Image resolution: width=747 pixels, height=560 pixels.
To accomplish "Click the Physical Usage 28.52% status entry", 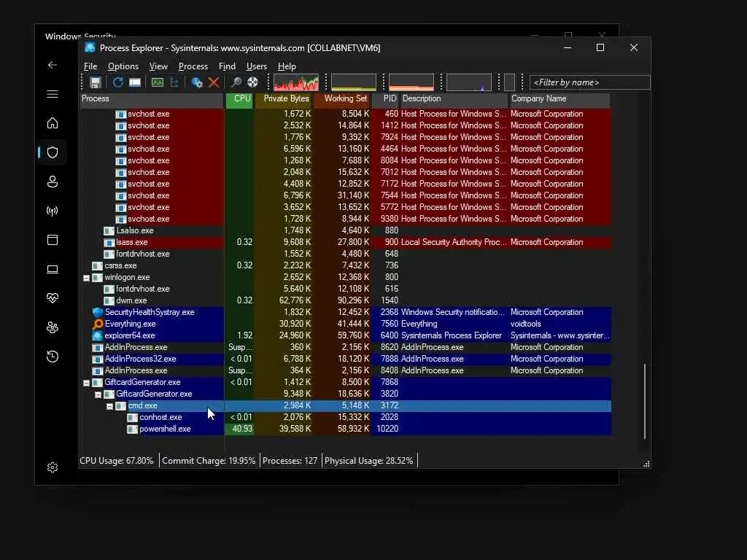I will (x=368, y=461).
